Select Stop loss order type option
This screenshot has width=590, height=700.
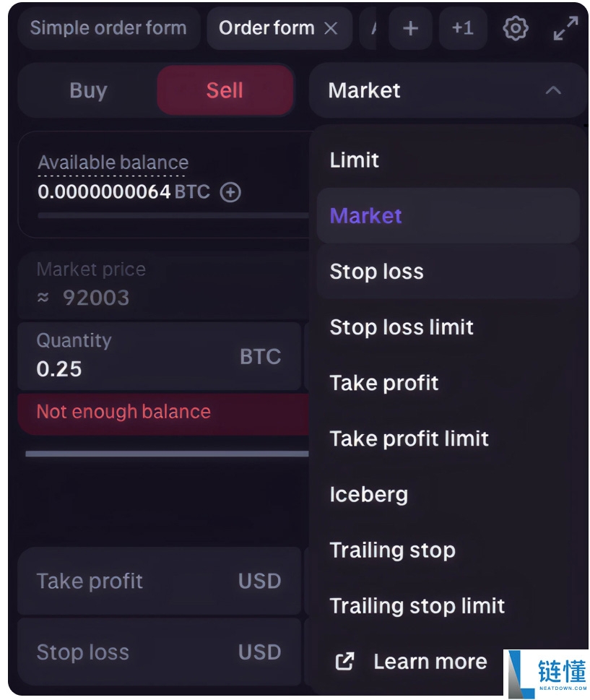point(377,272)
